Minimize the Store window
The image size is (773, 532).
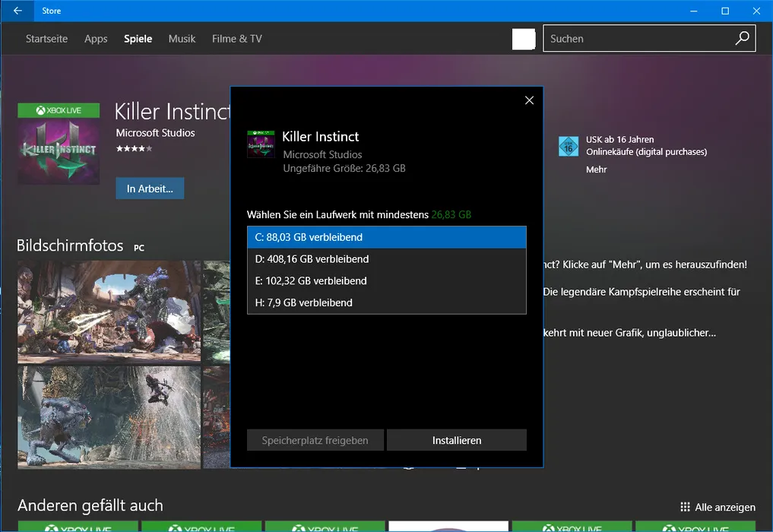[694, 11]
